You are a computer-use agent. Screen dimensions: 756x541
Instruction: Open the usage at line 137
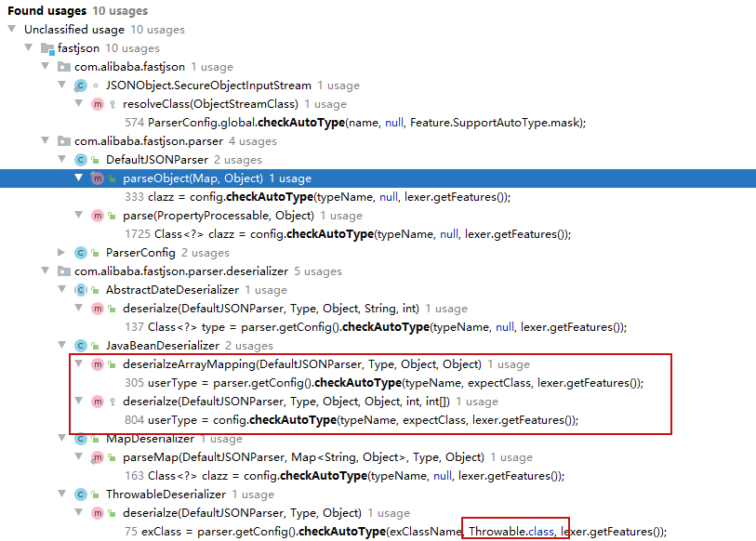coord(376,327)
